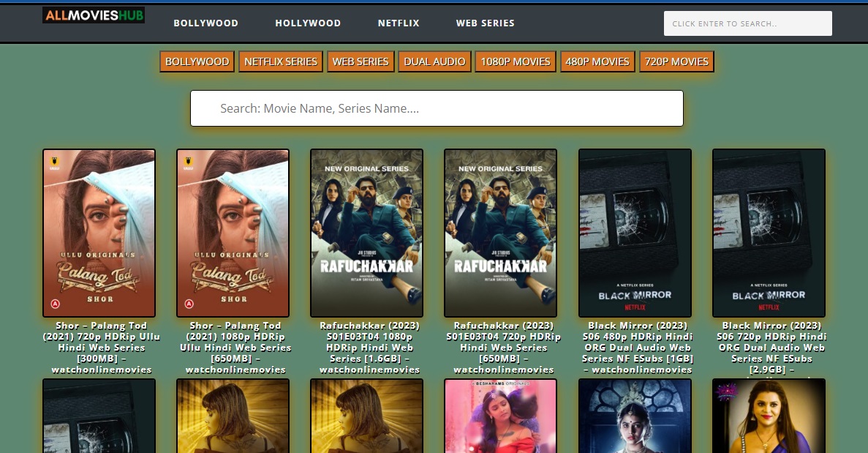Viewport: 868px width, 453px height.
Task: Open 'Shor – Palang Tod 1080p HDRip [650MB]' title
Action: (x=235, y=347)
